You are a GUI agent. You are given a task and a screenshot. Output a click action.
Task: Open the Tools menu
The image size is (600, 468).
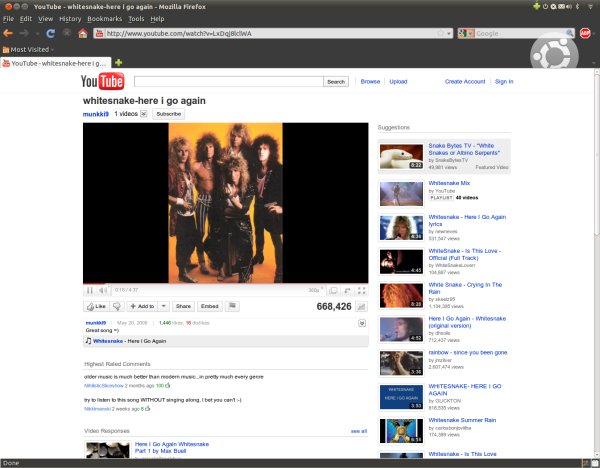[x=136, y=19]
